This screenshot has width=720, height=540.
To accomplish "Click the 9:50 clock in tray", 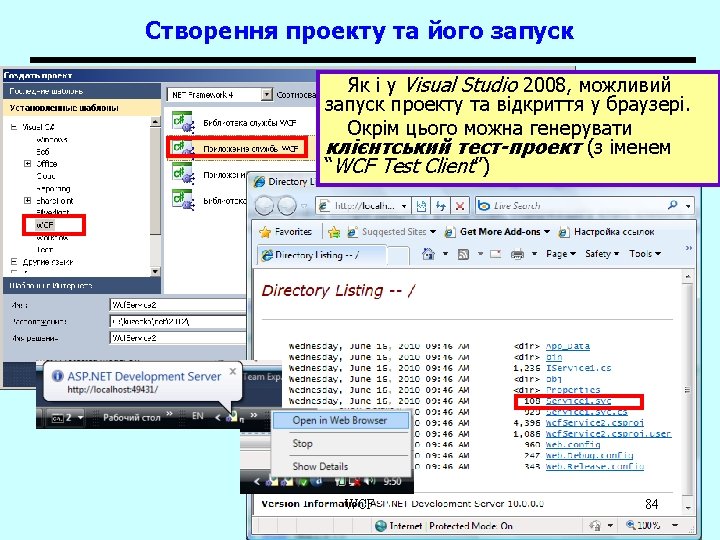I will coord(393,482).
